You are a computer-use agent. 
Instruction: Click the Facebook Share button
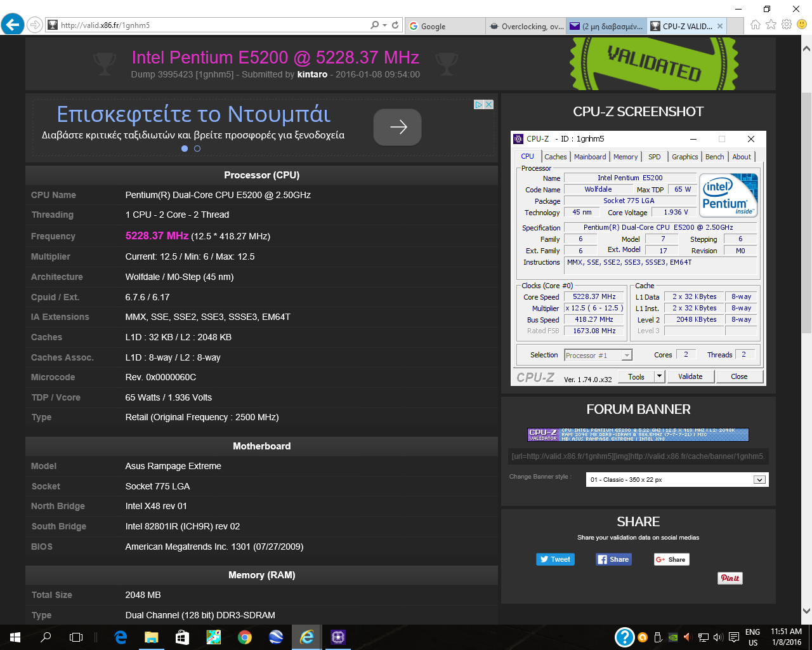coord(613,559)
